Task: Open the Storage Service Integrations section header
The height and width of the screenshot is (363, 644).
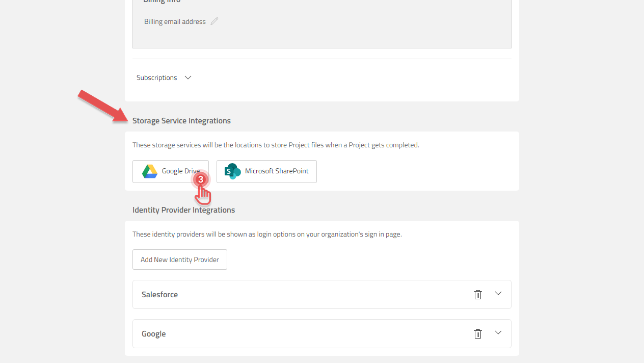Action: (x=181, y=120)
